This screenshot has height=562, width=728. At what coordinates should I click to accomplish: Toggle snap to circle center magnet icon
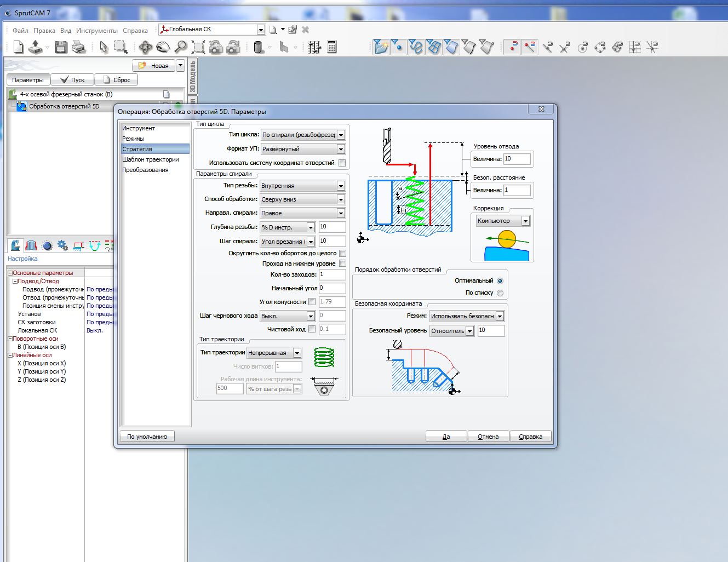[582, 48]
